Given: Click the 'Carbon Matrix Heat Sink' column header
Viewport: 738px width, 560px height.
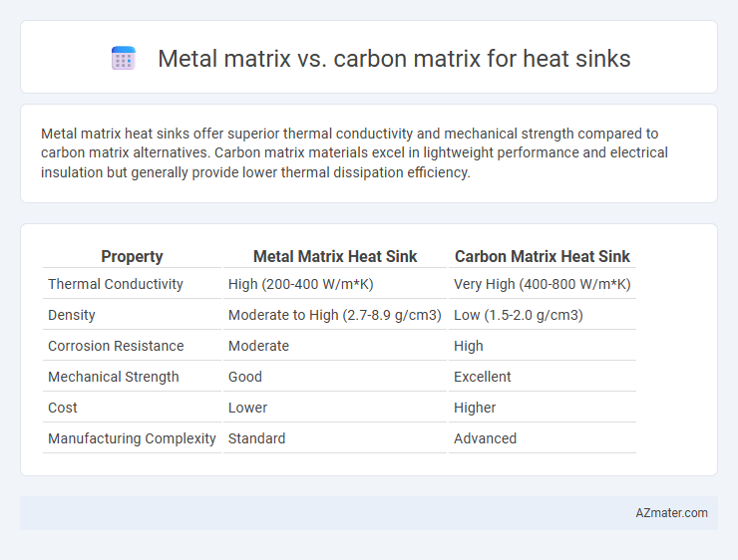Looking at the screenshot, I should click(543, 256).
